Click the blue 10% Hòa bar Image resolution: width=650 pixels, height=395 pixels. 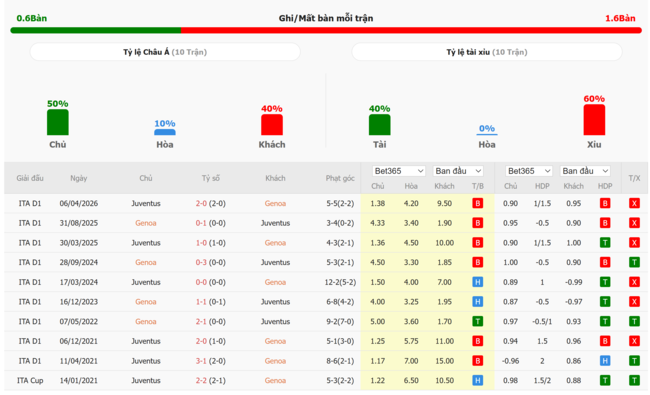pyautogui.click(x=165, y=132)
